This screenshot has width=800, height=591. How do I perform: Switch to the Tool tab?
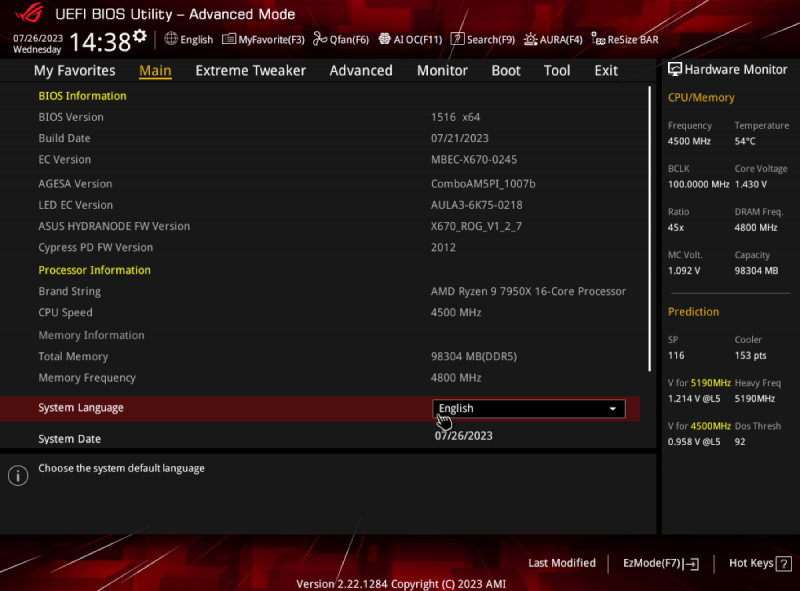[557, 70]
